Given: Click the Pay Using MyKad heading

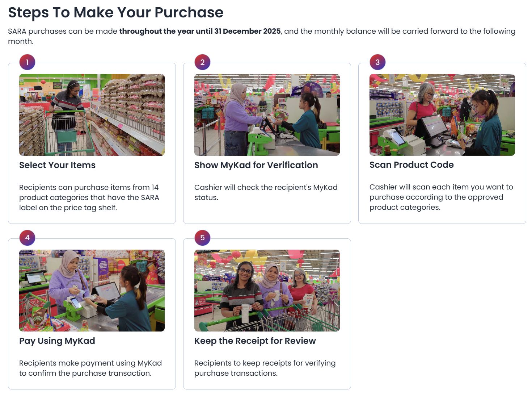Looking at the screenshot, I should [57, 341].
